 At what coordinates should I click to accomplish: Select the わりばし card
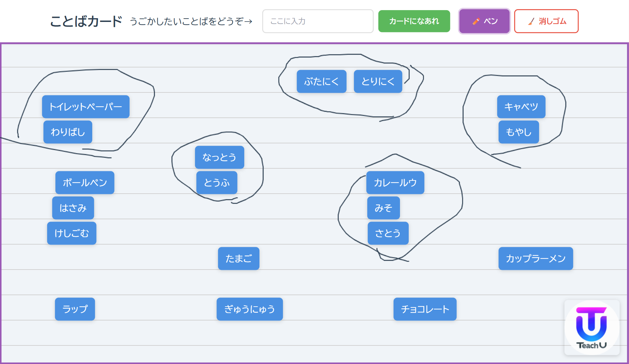(68, 132)
